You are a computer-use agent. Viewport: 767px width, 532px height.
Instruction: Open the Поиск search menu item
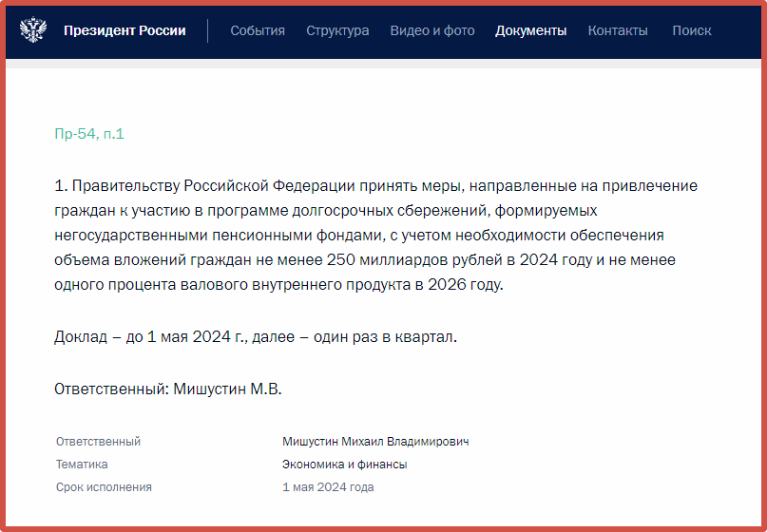tap(692, 30)
